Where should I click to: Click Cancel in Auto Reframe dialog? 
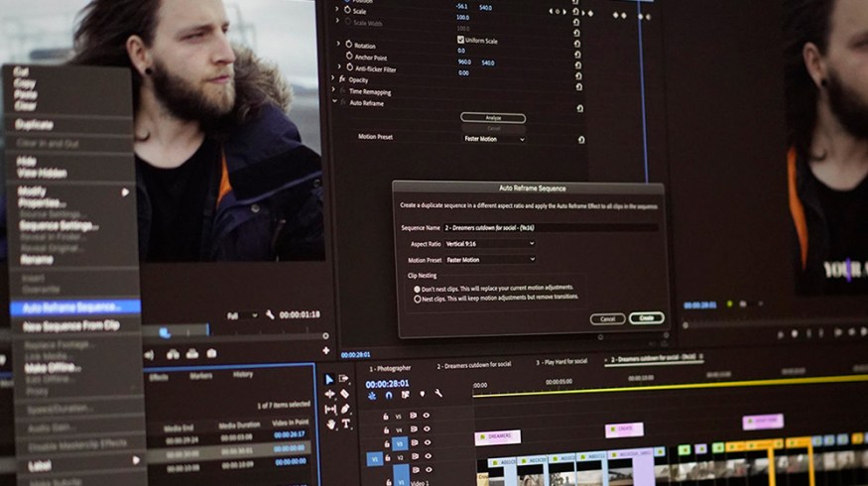coord(607,318)
